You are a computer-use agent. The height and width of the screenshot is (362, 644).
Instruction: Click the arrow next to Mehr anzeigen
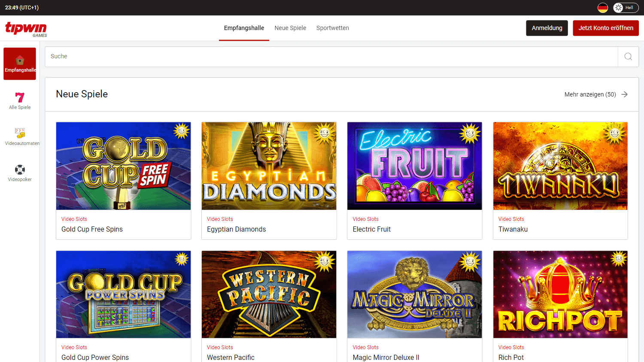(624, 94)
